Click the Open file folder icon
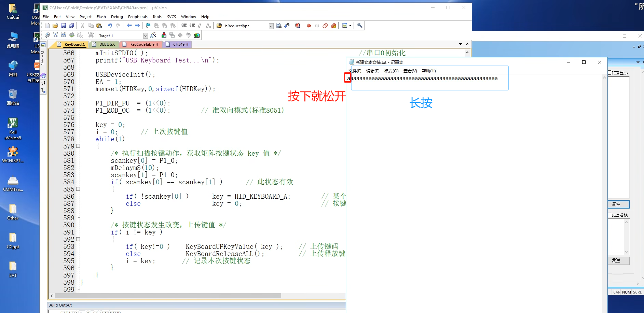The height and width of the screenshot is (313, 644). (55, 26)
